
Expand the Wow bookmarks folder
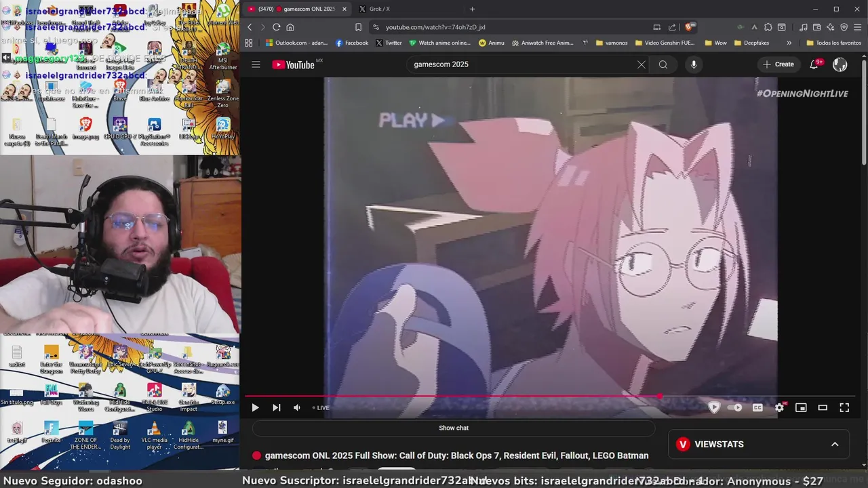pyautogui.click(x=715, y=43)
